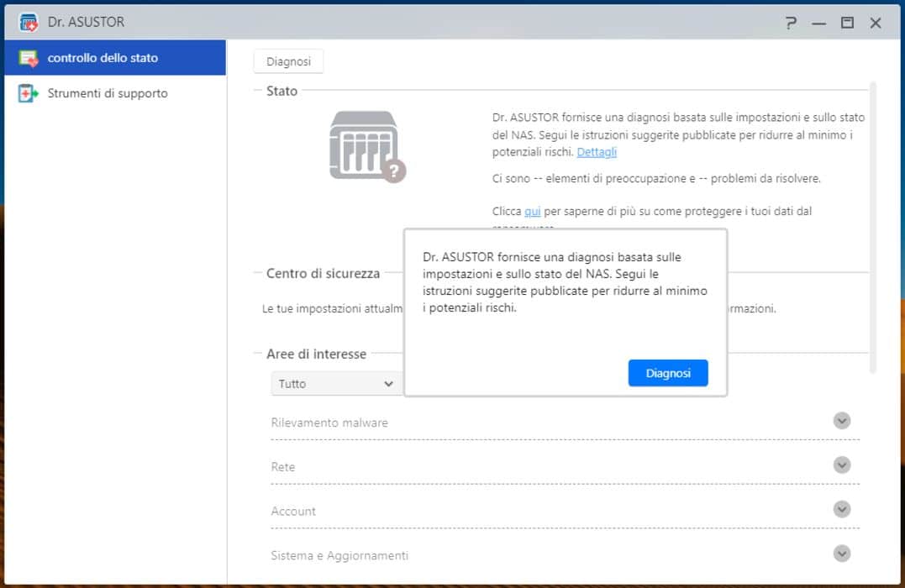This screenshot has height=588, width=905.
Task: Start diagnosis with blue Diagnosi button
Action: click(668, 373)
